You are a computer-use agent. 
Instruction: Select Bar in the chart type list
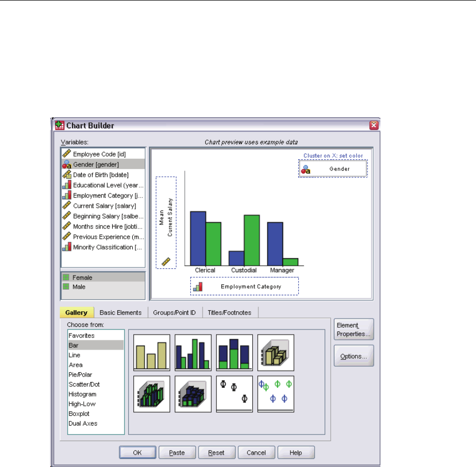coord(96,345)
